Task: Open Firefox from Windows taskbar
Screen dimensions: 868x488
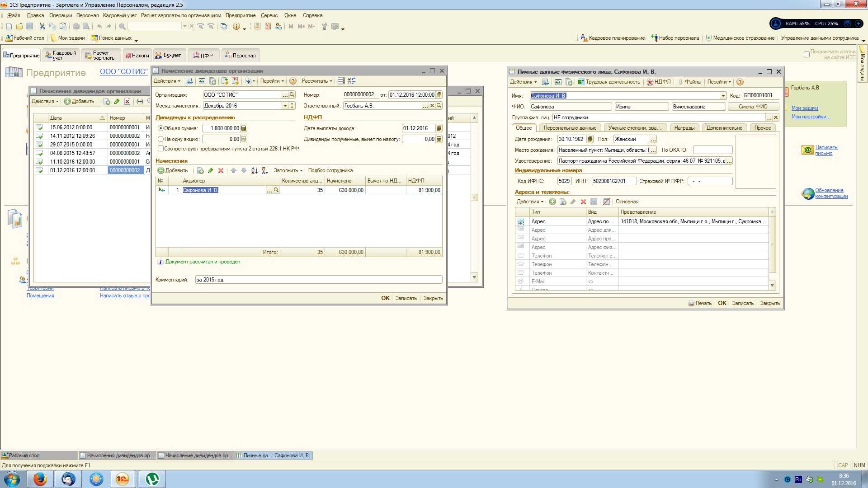Action: [40, 479]
